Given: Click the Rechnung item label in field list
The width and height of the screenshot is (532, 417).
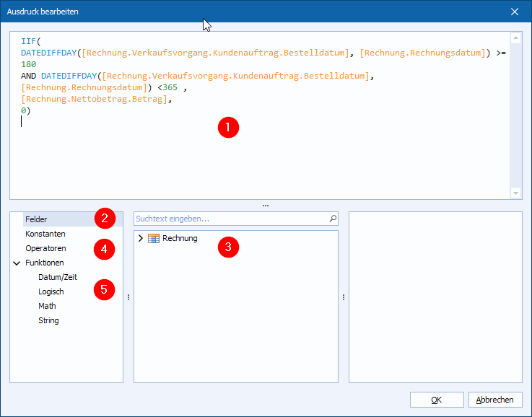Looking at the screenshot, I should [x=180, y=239].
